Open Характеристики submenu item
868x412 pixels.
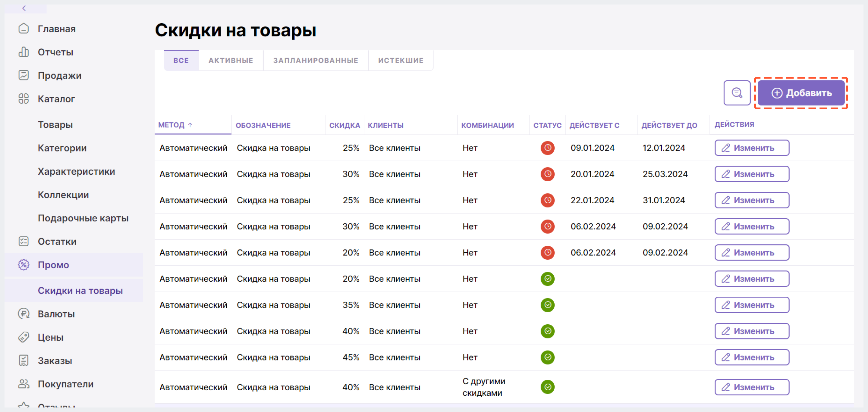[x=77, y=171]
